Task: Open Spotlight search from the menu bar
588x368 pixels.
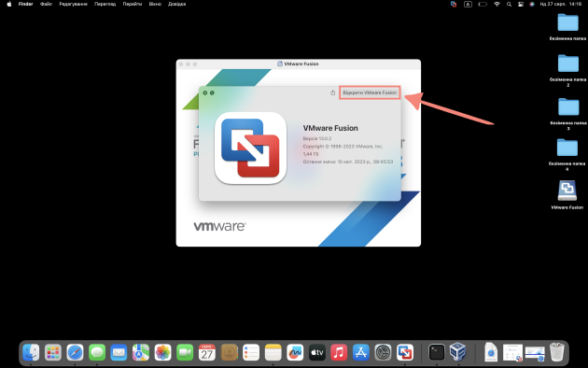Action: tap(509, 4)
